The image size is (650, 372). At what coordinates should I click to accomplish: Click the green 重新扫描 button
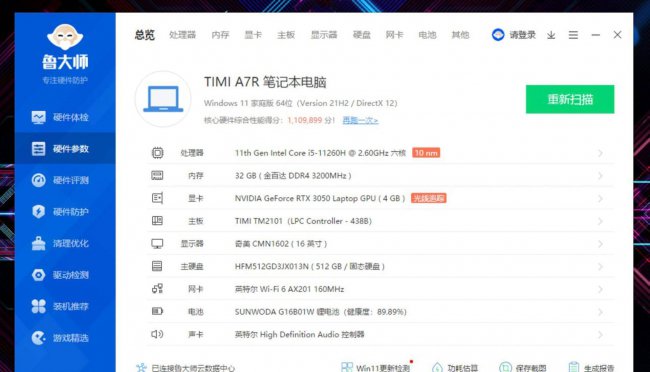570,99
